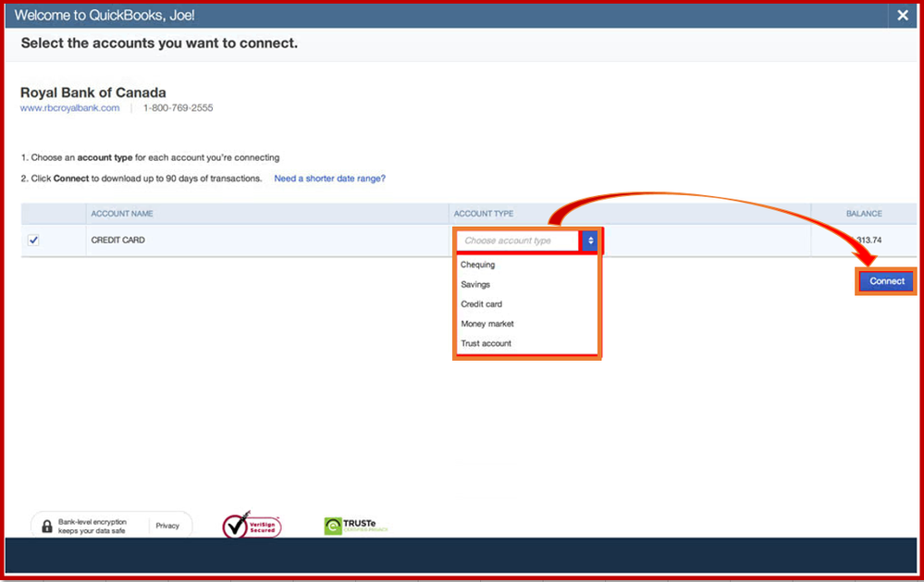The image size is (924, 582).
Task: Uncheck the CREDIT CARD account checkbox
Action: click(x=33, y=240)
